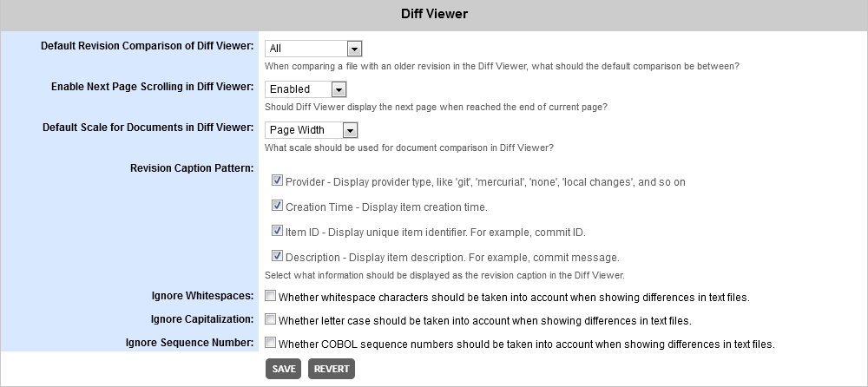Viewport: 868px width, 387px height.
Task: Uncheck the Provider caption checkbox
Action: click(277, 181)
